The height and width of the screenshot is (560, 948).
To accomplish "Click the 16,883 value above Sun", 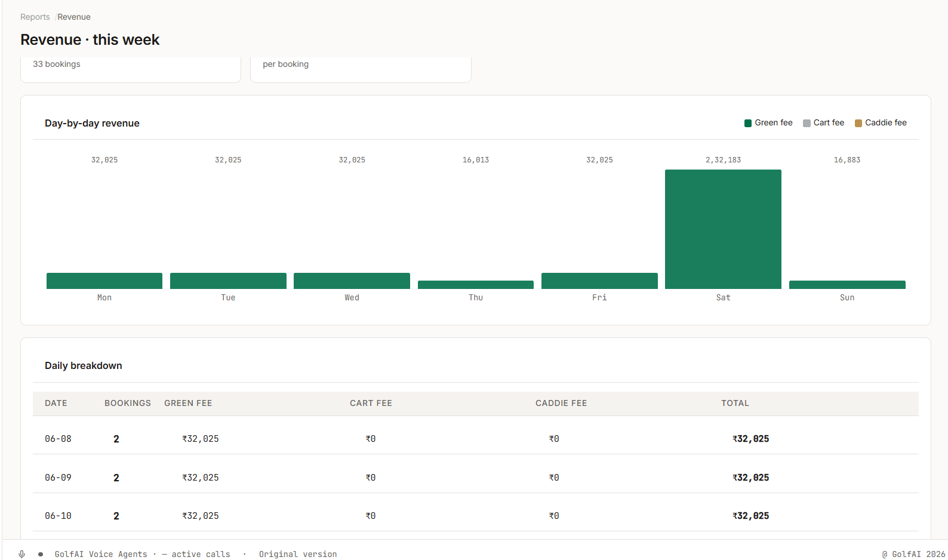I will [x=847, y=160].
